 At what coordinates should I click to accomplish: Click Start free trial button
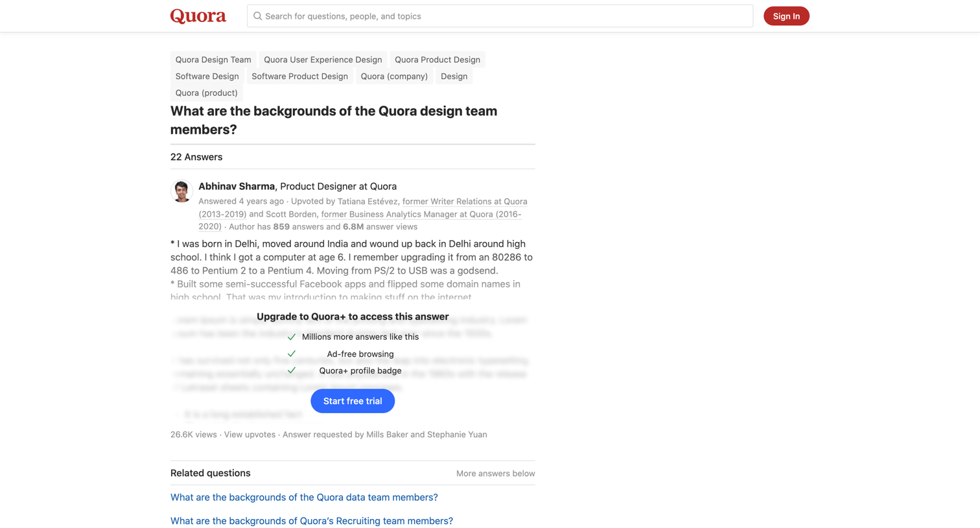pyautogui.click(x=353, y=401)
